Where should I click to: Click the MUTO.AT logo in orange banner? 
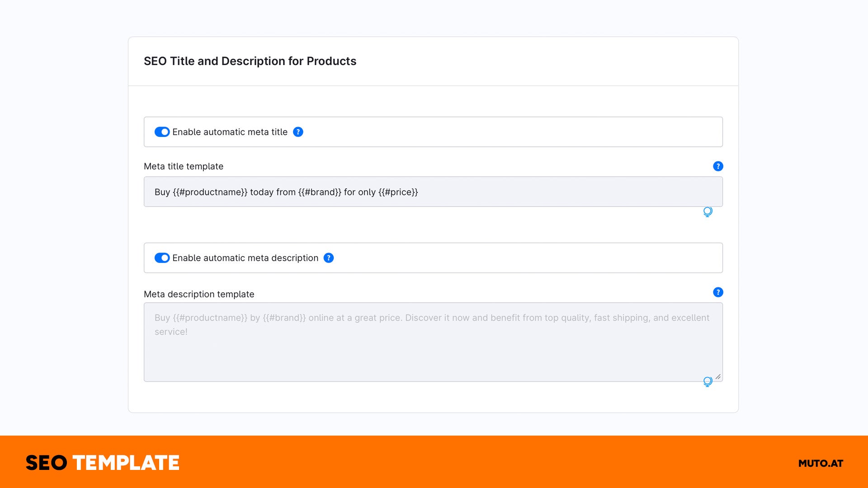pos(820,463)
